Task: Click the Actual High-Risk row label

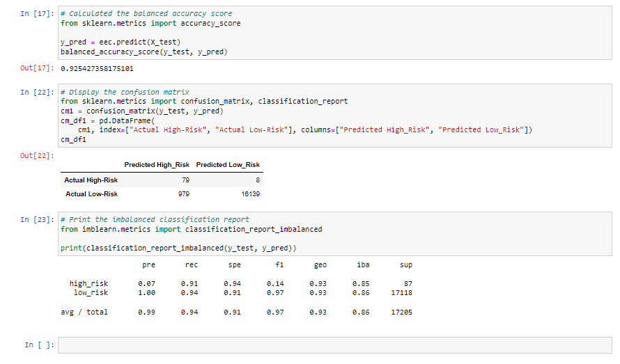Action: pyautogui.click(x=91, y=180)
